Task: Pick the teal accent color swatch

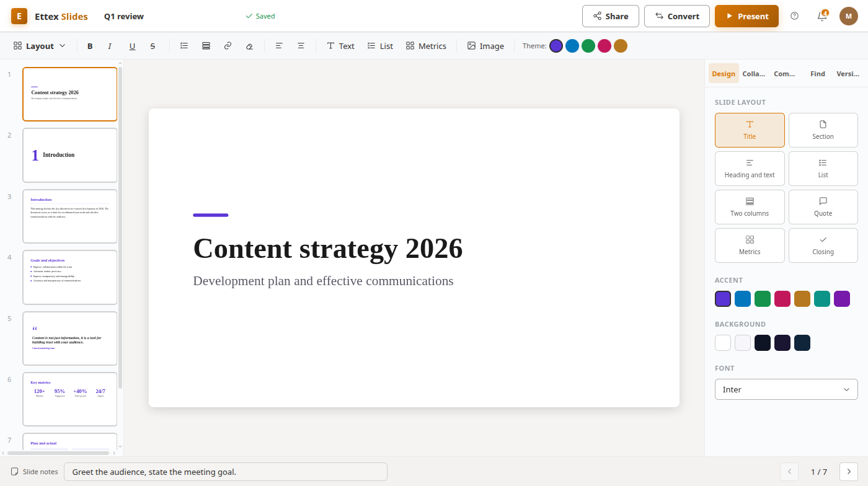Action: coord(822,299)
